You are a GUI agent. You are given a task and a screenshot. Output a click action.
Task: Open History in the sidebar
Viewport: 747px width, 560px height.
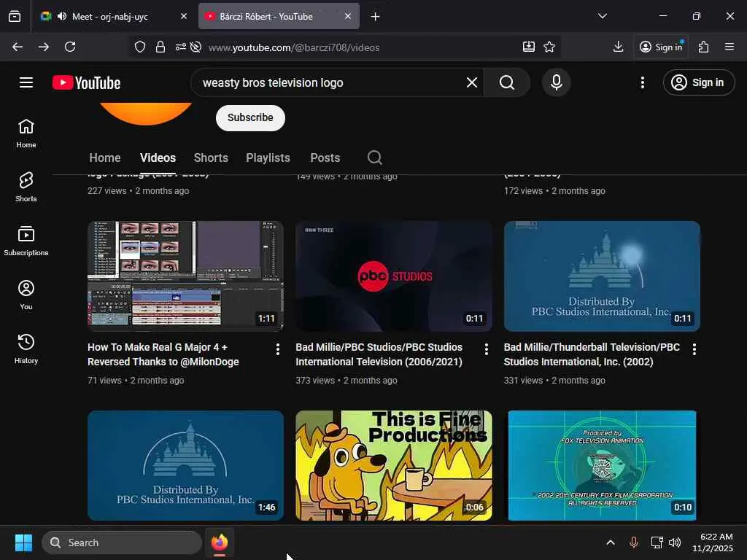26,349
